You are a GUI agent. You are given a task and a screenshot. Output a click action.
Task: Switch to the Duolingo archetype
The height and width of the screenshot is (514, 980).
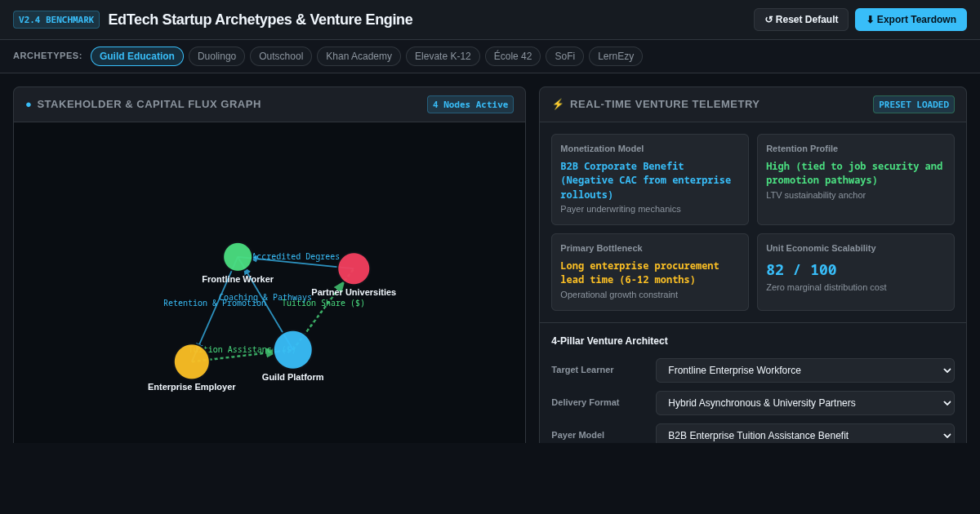[x=216, y=56]
